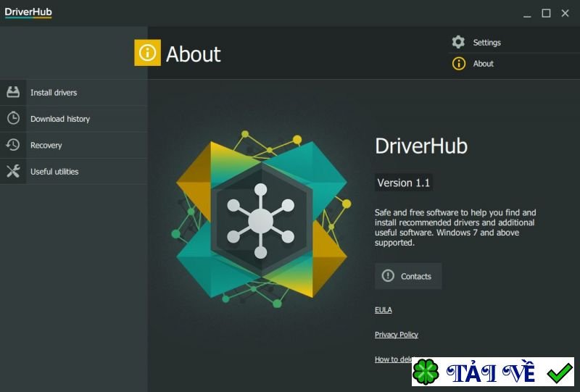Open the Settings menu entry
The image size is (580, 392).
coord(514,42)
